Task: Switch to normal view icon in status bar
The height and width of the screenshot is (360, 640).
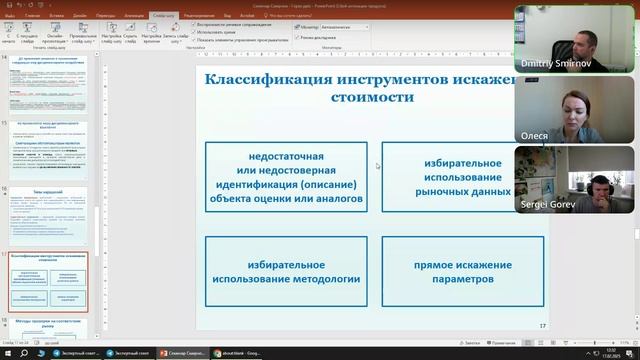Action: pyautogui.click(x=528, y=343)
